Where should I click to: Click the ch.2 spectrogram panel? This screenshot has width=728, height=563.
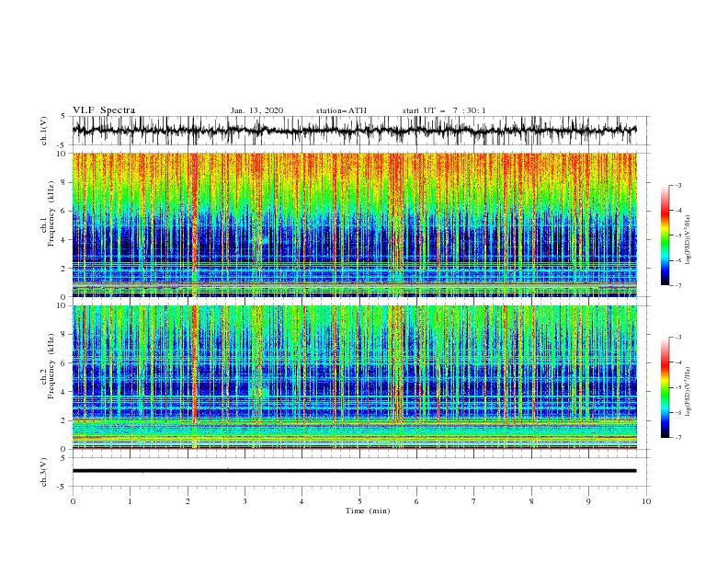click(354, 377)
